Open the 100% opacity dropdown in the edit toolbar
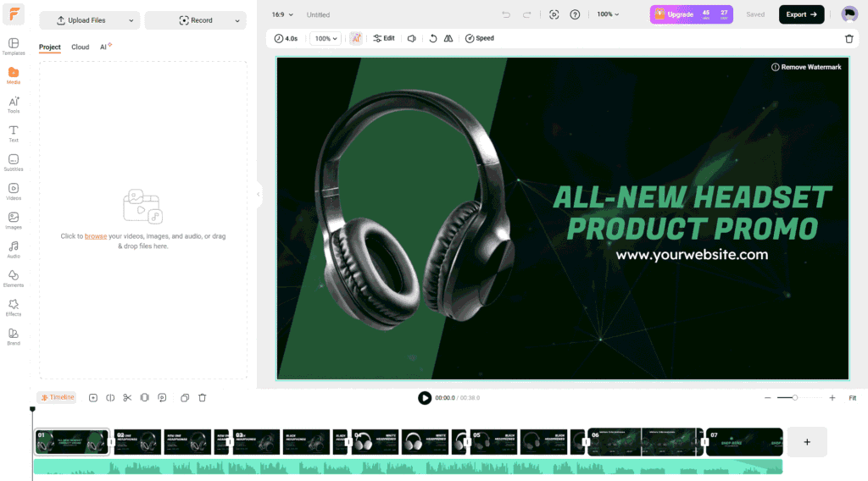 click(325, 38)
